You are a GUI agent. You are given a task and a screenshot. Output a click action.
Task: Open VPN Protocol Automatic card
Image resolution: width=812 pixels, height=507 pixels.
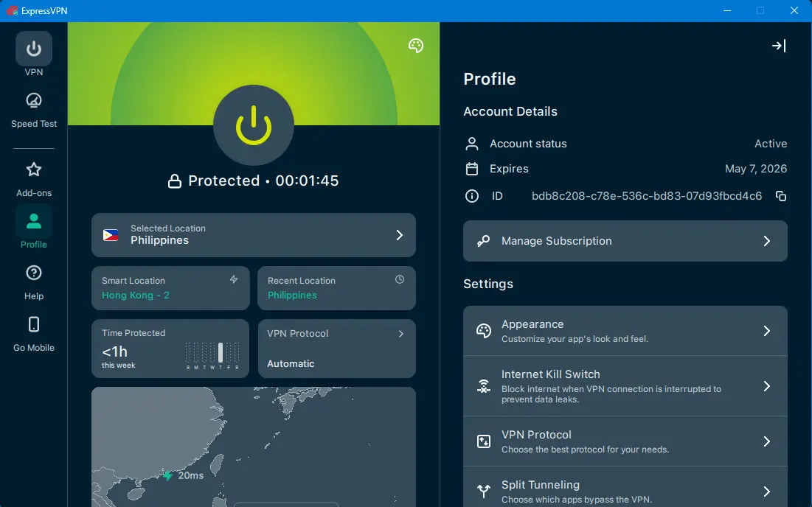pyautogui.click(x=336, y=348)
